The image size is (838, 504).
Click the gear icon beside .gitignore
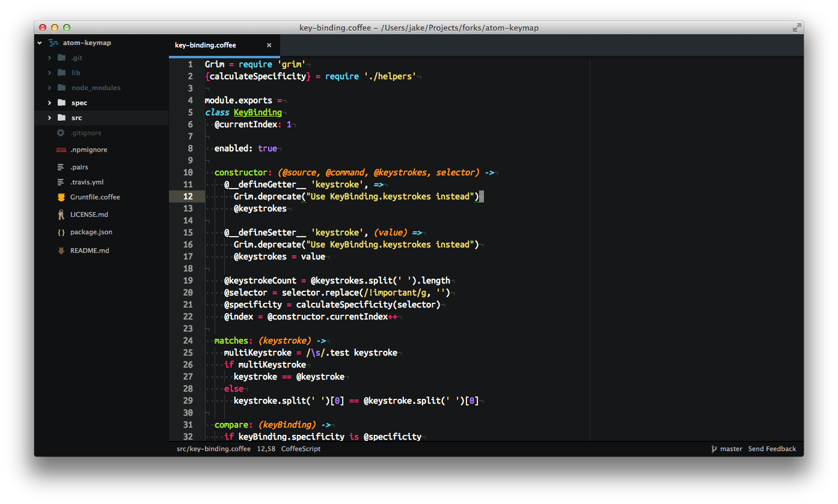coord(61,133)
